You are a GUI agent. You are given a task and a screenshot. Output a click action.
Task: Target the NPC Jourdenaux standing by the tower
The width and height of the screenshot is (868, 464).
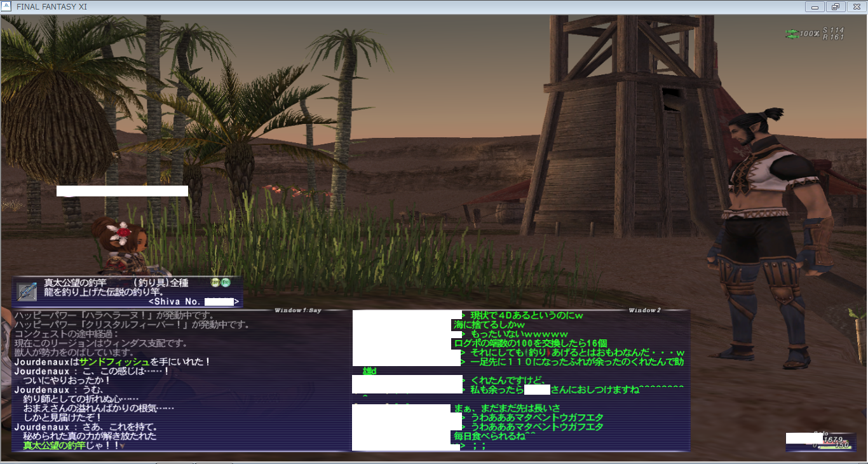click(766, 238)
